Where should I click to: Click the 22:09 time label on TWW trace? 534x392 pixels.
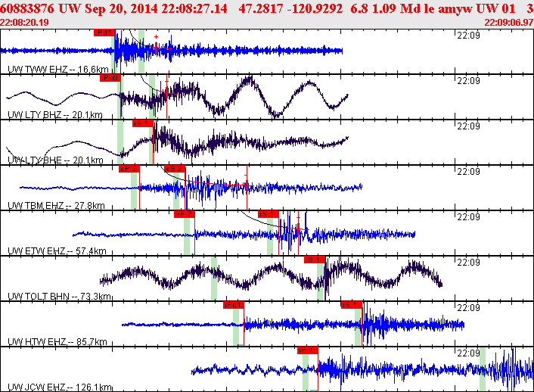(x=468, y=36)
